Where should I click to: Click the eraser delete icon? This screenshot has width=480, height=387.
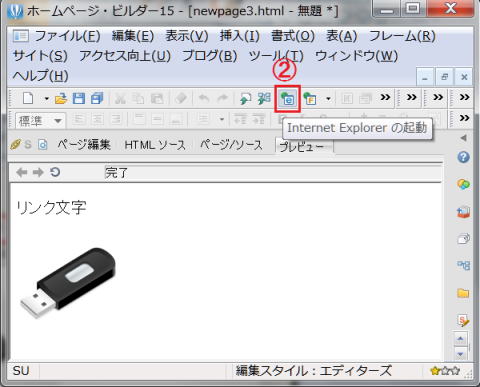(181, 98)
